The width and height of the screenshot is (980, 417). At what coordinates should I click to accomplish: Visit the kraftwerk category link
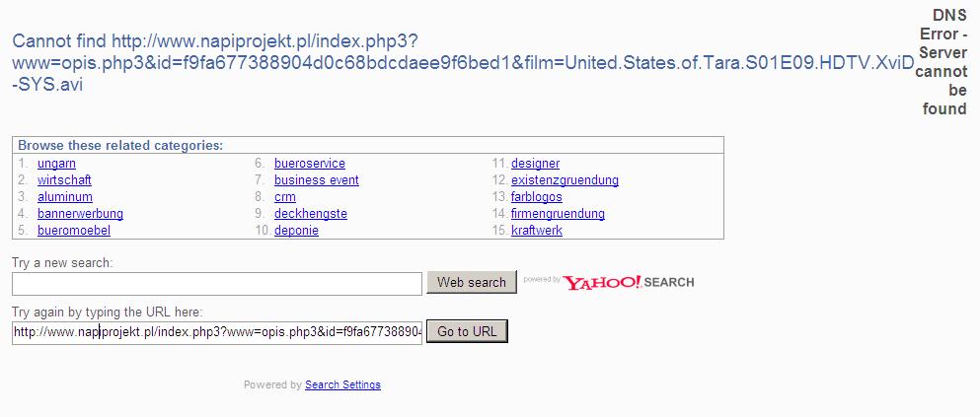pyautogui.click(x=537, y=231)
